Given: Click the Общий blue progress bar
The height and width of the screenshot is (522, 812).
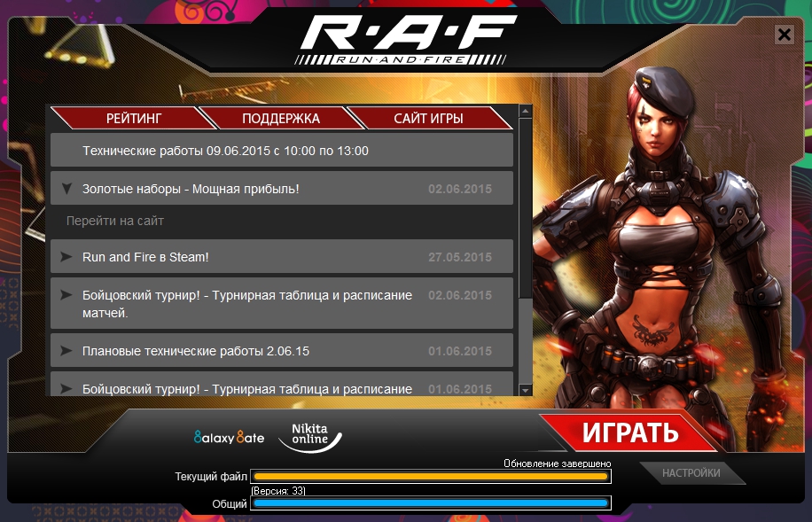Looking at the screenshot, I should (431, 503).
